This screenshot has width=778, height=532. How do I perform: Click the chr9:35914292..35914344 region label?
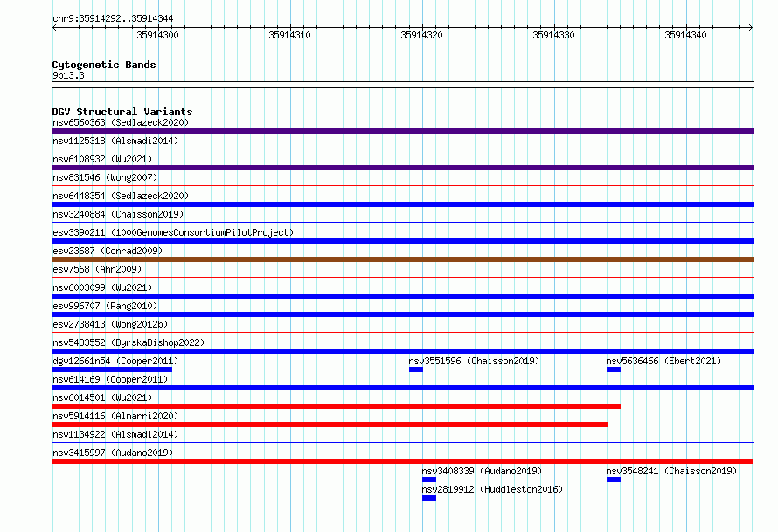pyautogui.click(x=113, y=18)
